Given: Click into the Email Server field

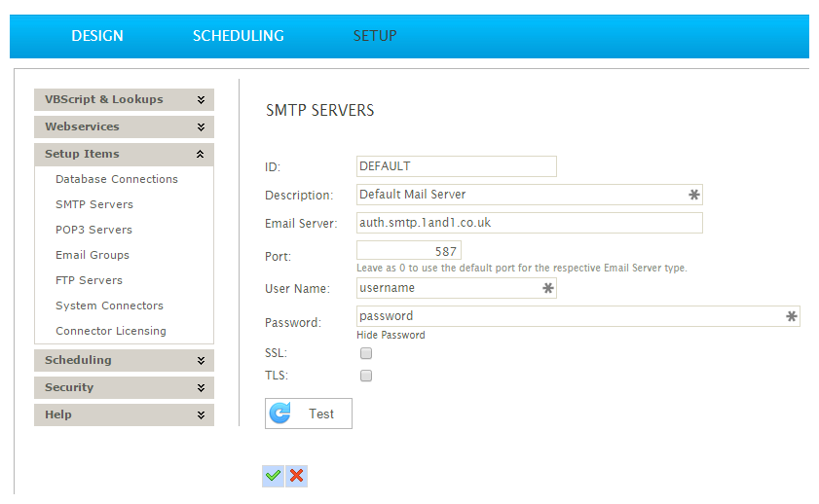Looking at the screenshot, I should pos(529,223).
